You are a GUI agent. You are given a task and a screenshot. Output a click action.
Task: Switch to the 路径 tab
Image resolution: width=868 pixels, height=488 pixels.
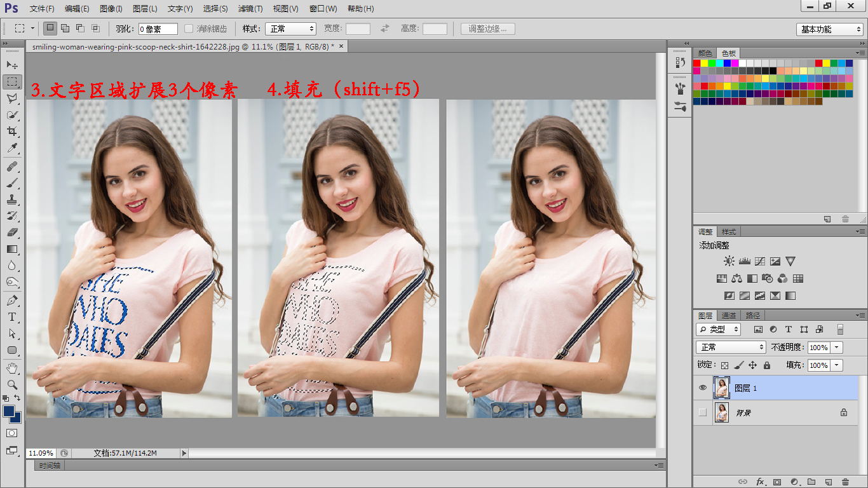[x=752, y=316]
